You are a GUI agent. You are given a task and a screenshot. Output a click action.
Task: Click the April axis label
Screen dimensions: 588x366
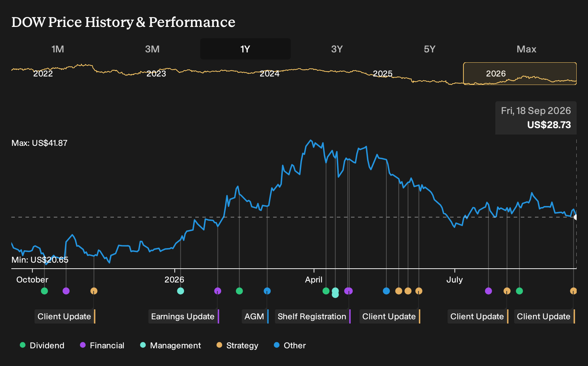tap(314, 280)
